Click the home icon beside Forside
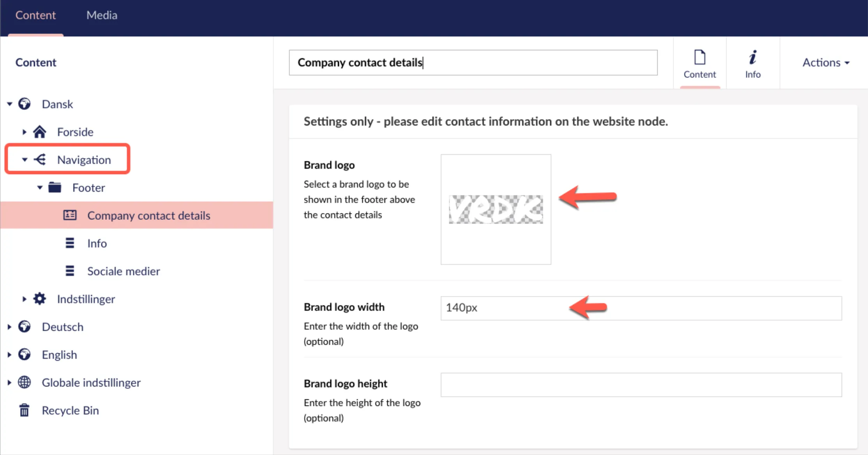Image resolution: width=868 pixels, height=455 pixels. [39, 132]
